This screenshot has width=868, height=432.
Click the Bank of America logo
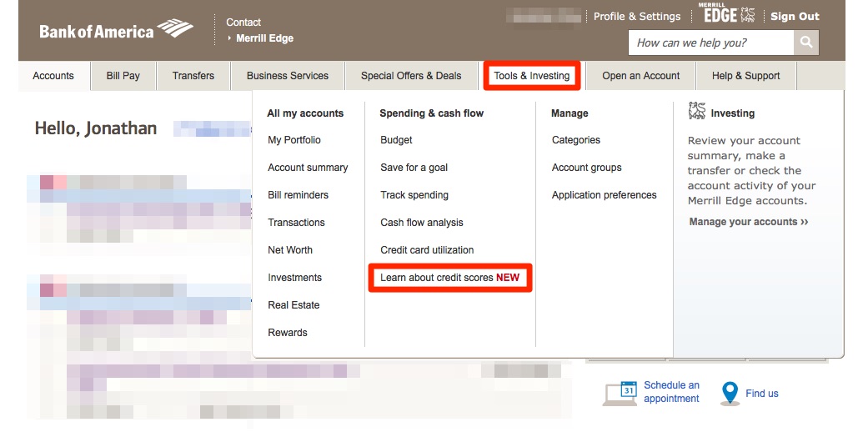[x=116, y=29]
